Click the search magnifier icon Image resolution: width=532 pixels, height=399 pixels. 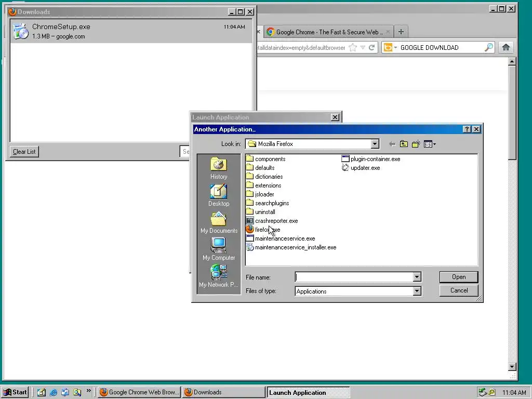tap(488, 47)
